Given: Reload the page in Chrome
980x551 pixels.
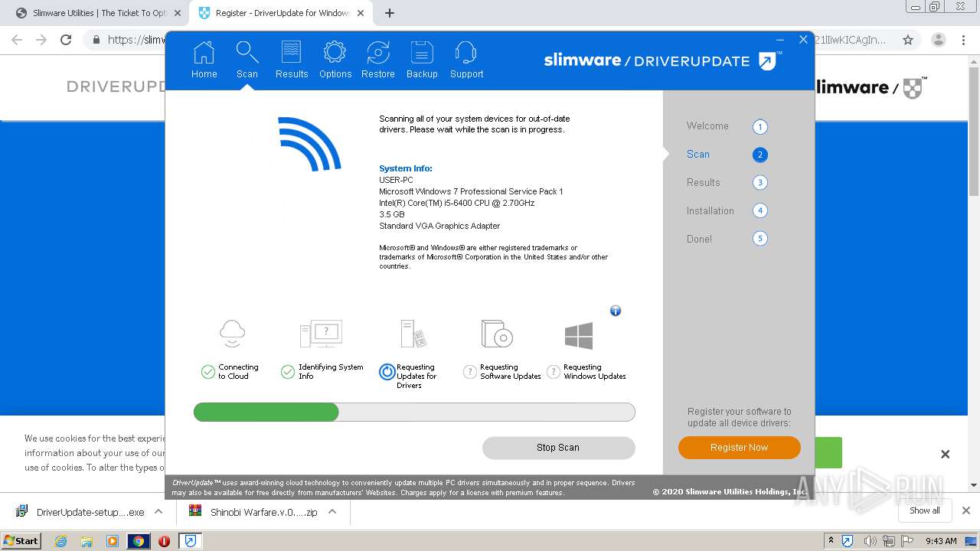Looking at the screenshot, I should 66,40.
